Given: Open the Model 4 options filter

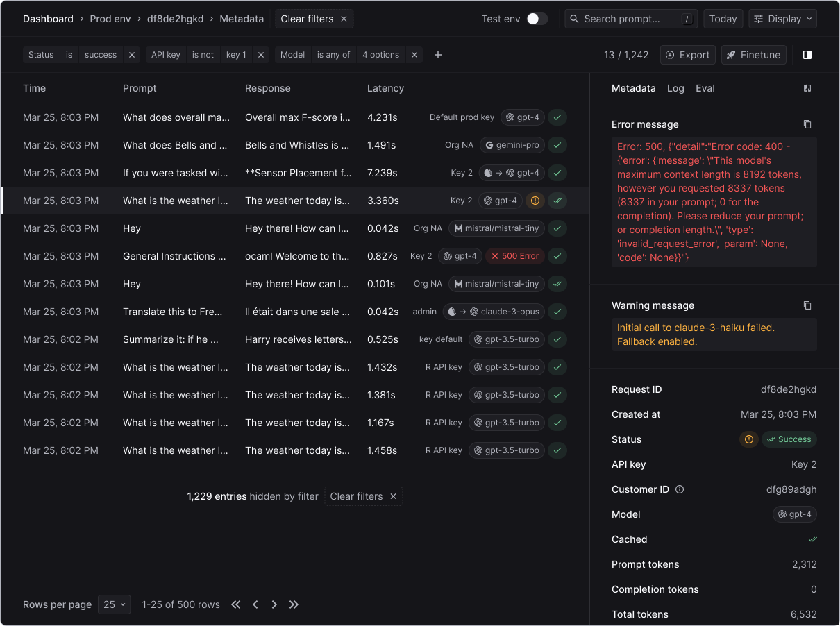Looking at the screenshot, I should click(x=380, y=55).
